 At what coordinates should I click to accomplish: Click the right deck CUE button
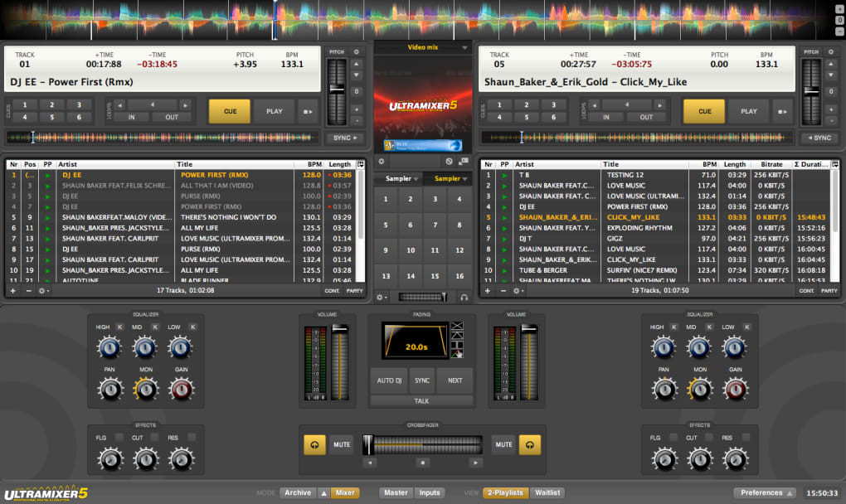click(x=705, y=111)
